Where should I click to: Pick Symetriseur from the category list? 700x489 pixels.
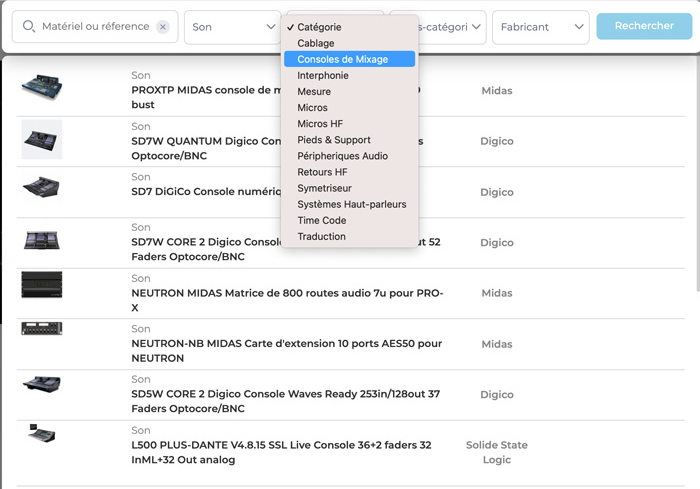click(x=350, y=188)
